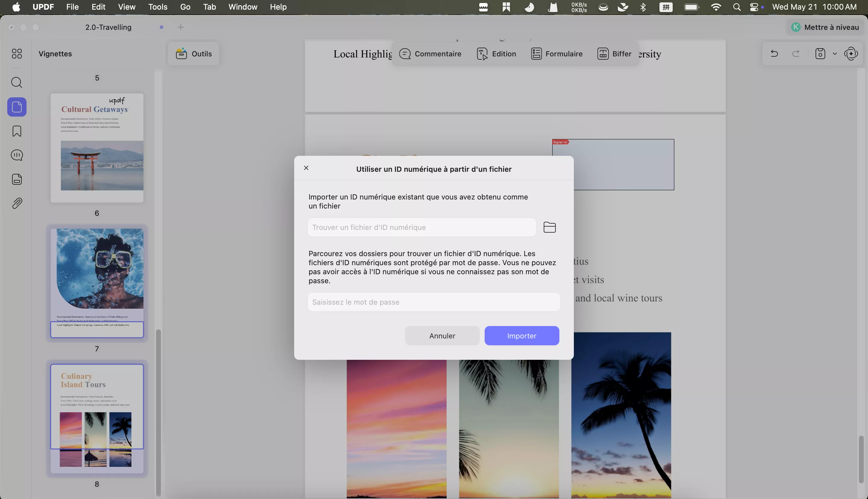Viewport: 868px width, 499px height.
Task: Open the attachments paperclip icon
Action: 17,204
